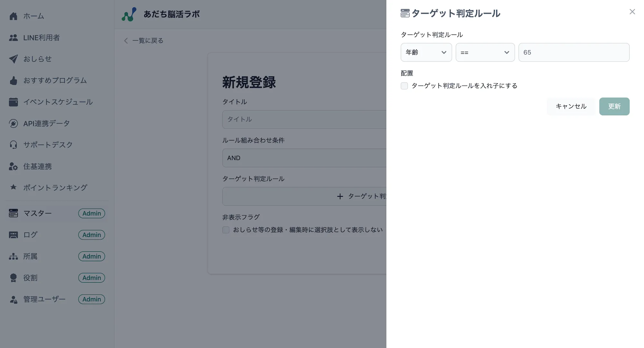Viewport: 644px width, 348px height.
Task: Click the おしらせ paper-plane icon
Action: (x=14, y=59)
